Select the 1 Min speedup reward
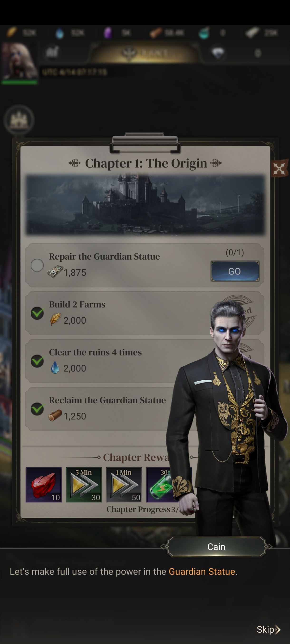290x644 pixels. (124, 484)
